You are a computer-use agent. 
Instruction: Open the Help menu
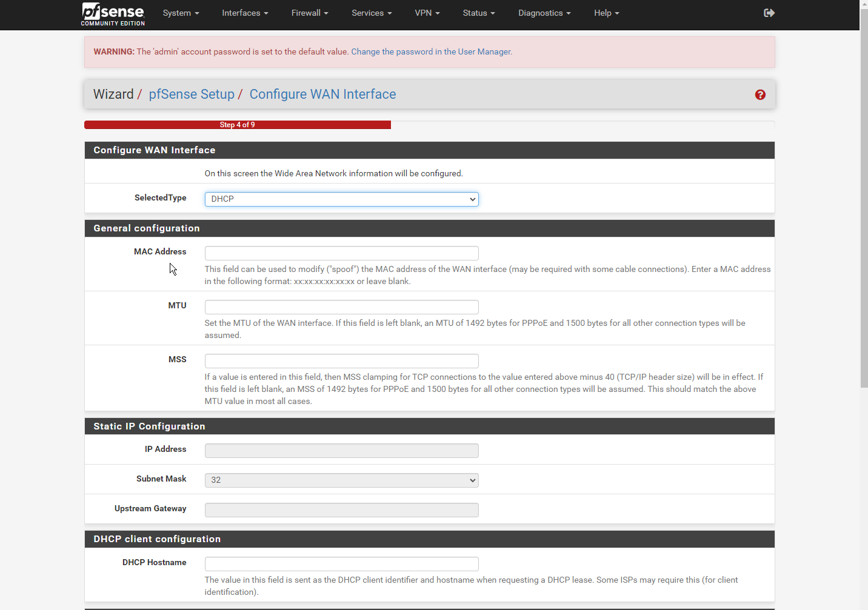click(x=606, y=13)
